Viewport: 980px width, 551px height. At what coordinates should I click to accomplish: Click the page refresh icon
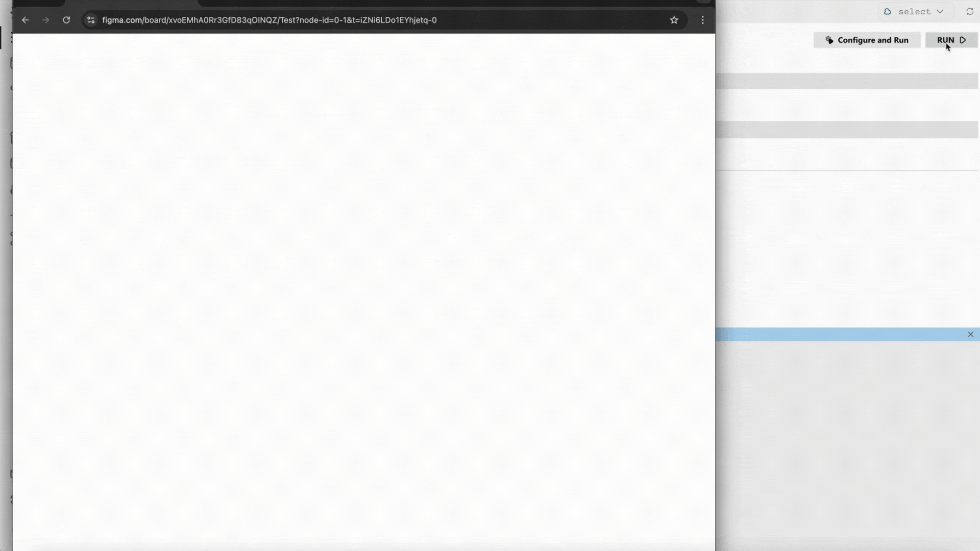click(x=67, y=19)
